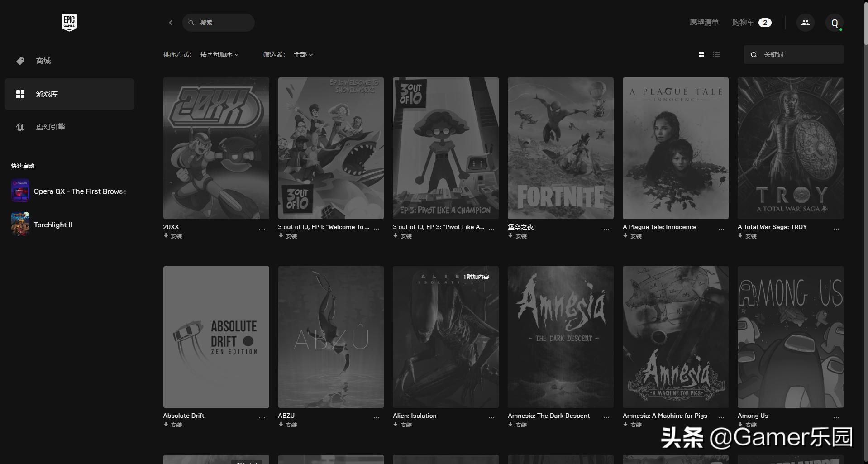The height and width of the screenshot is (464, 868).
Task: Install A Total War Saga: TROY
Action: (747, 236)
